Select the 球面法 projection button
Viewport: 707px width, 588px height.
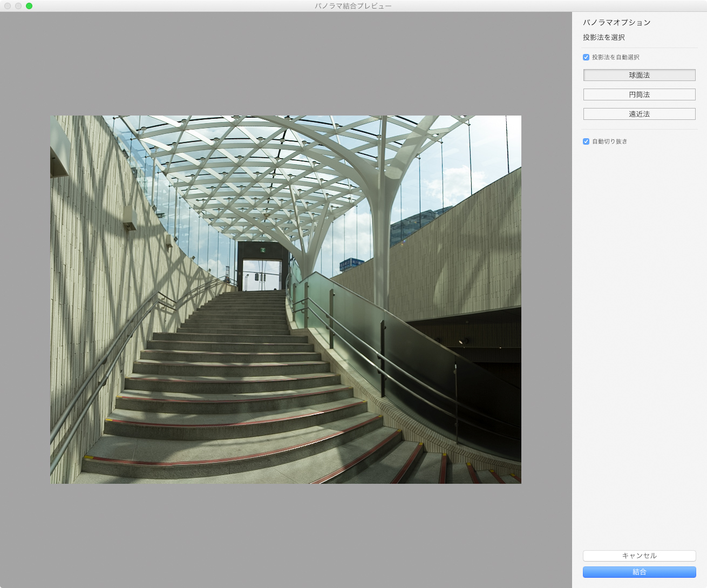point(640,75)
